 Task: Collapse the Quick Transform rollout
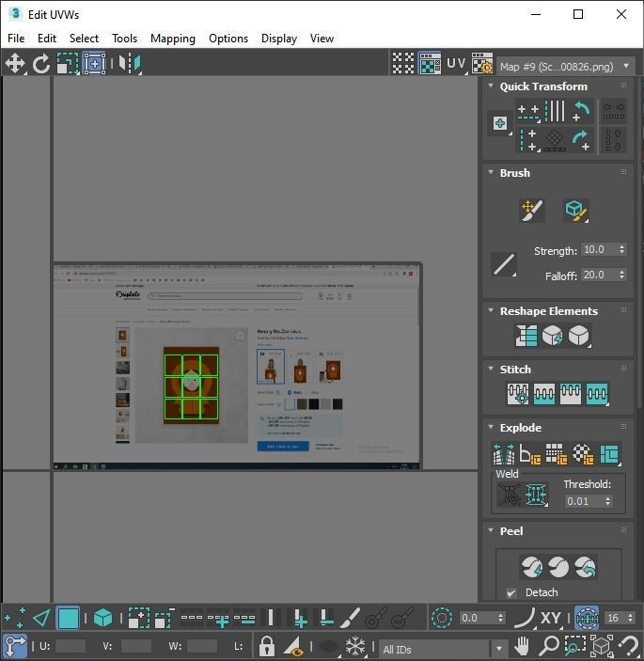[491, 86]
